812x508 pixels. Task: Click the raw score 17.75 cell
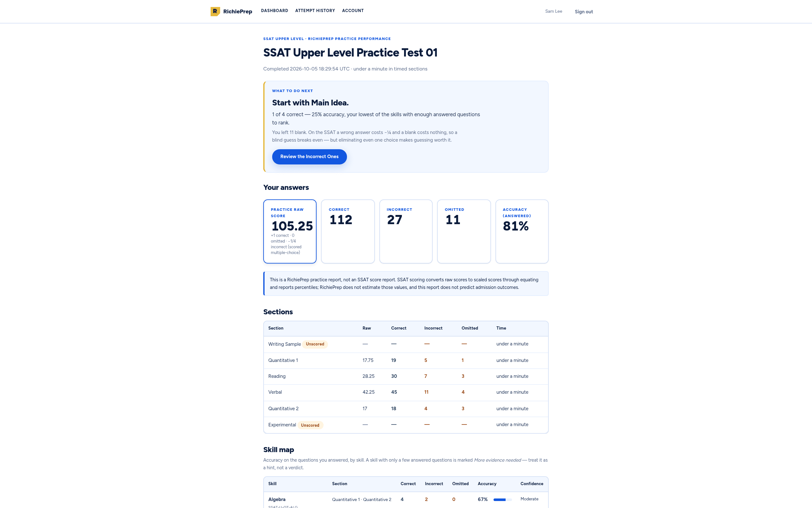[368, 360]
